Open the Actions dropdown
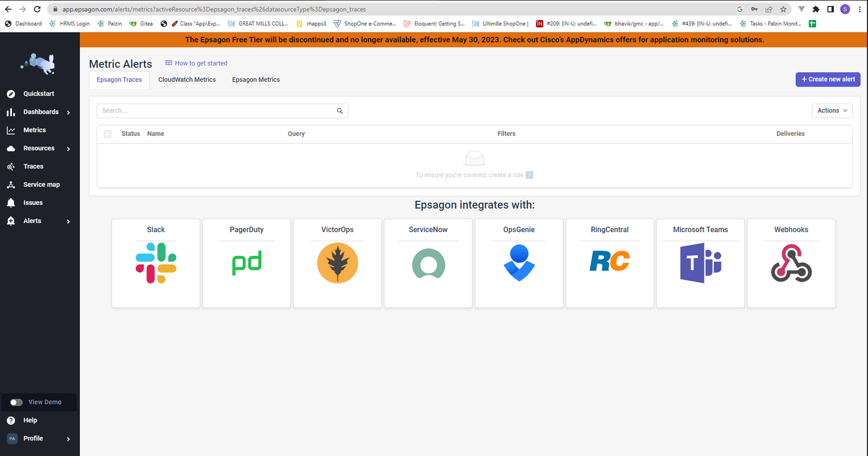The width and height of the screenshot is (868, 456). (x=832, y=111)
